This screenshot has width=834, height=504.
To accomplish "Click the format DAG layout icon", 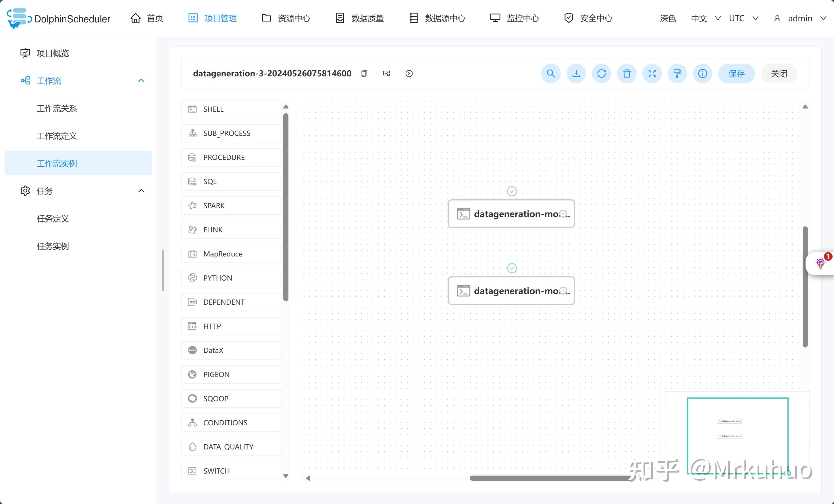I will click(x=677, y=74).
